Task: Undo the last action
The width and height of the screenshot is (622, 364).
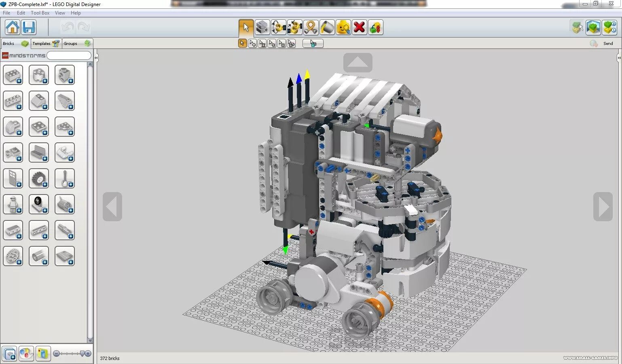Action: [x=68, y=28]
